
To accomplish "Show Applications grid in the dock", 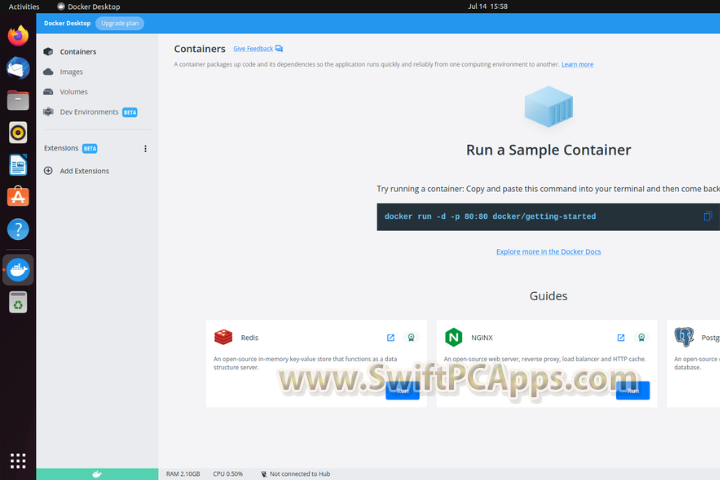I will coord(18,461).
